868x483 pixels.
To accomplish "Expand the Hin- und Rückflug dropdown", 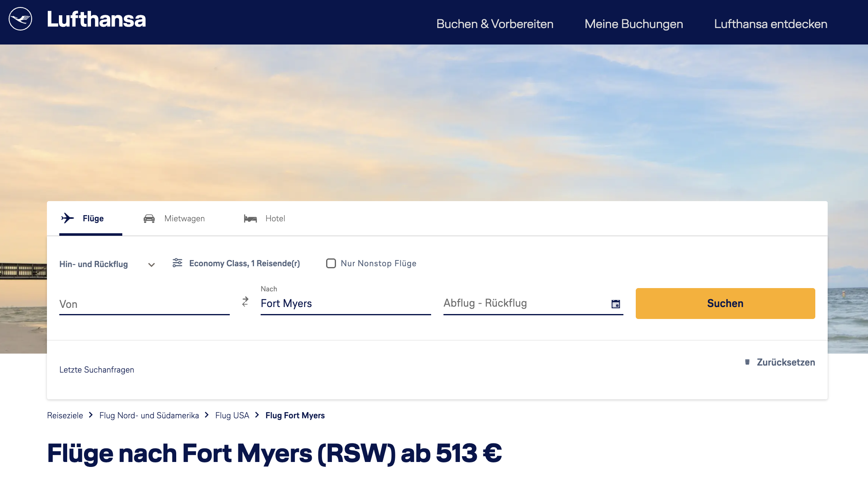I will point(107,264).
